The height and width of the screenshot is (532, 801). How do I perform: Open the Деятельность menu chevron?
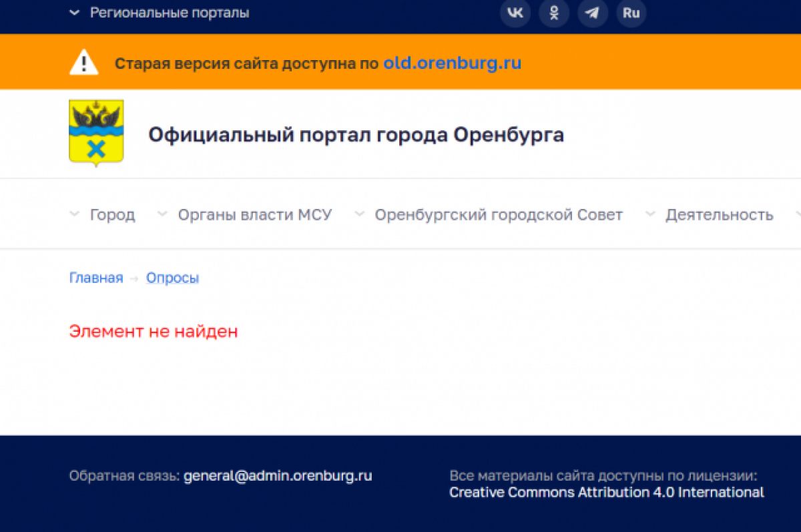pyautogui.click(x=649, y=214)
